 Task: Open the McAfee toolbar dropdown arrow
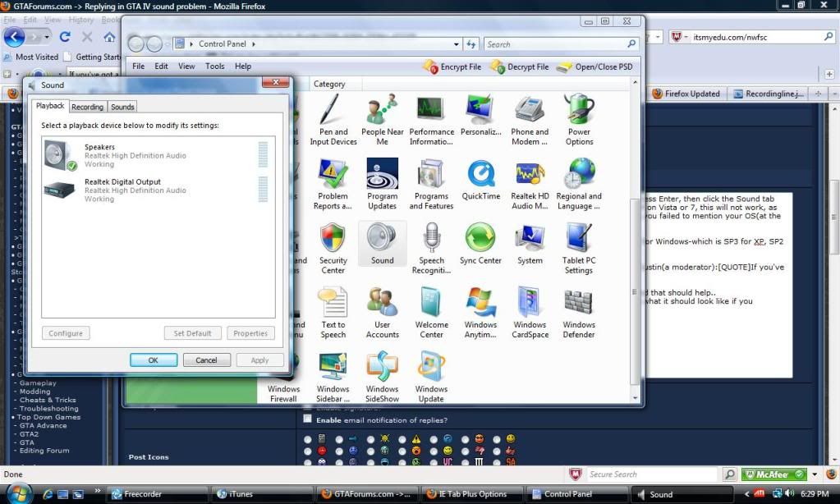pos(815,474)
